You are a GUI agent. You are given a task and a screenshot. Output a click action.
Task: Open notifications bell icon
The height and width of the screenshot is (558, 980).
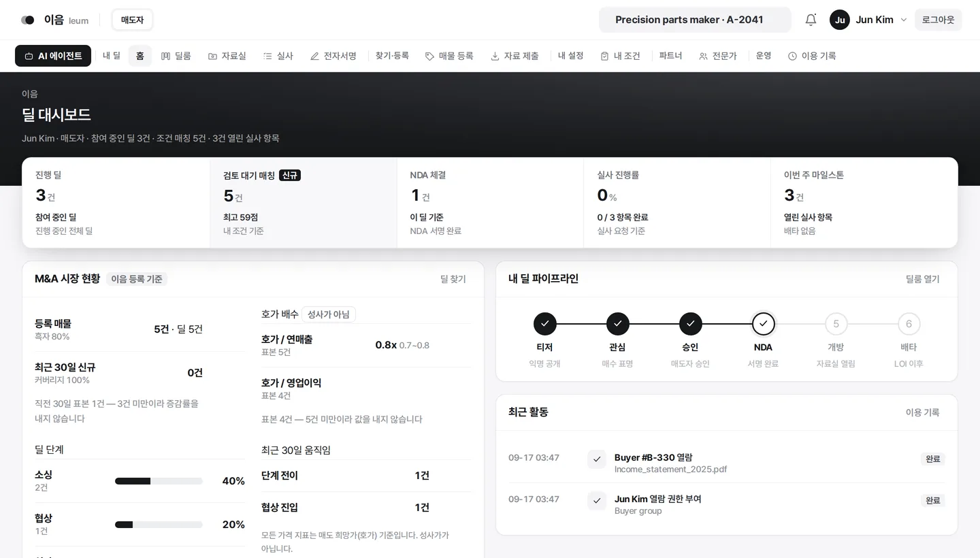point(811,20)
